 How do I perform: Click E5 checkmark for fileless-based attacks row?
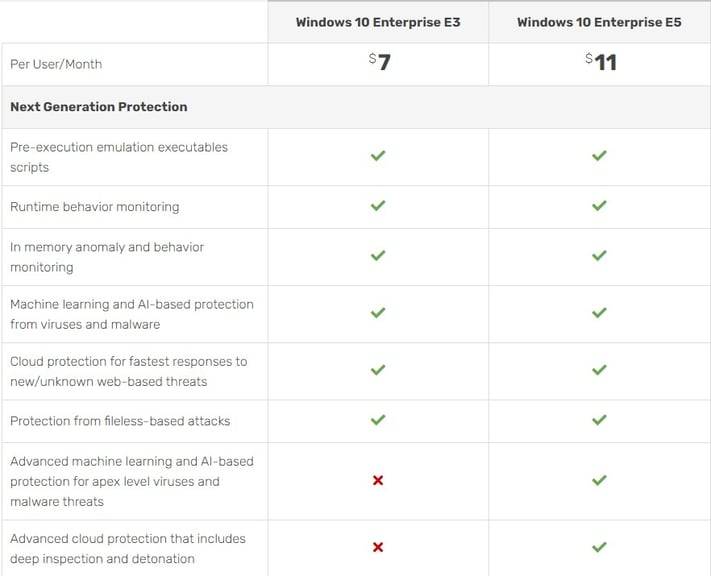tap(599, 420)
